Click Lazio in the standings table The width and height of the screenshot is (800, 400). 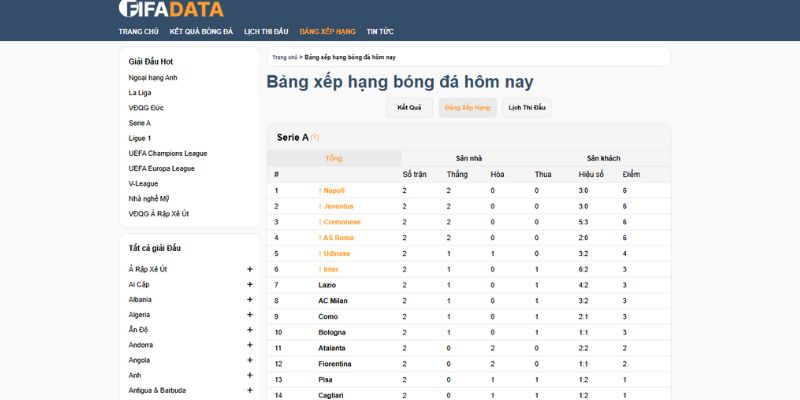tap(327, 285)
